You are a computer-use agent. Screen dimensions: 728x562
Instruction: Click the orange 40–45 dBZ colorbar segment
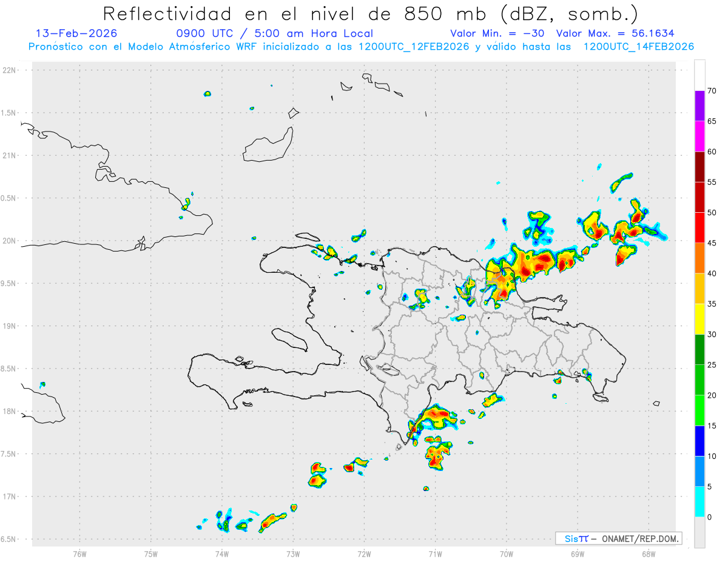click(699, 258)
